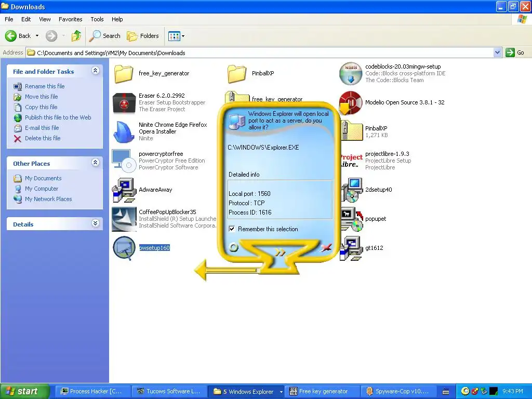Click the Process ID: 1616 line

tap(250, 212)
